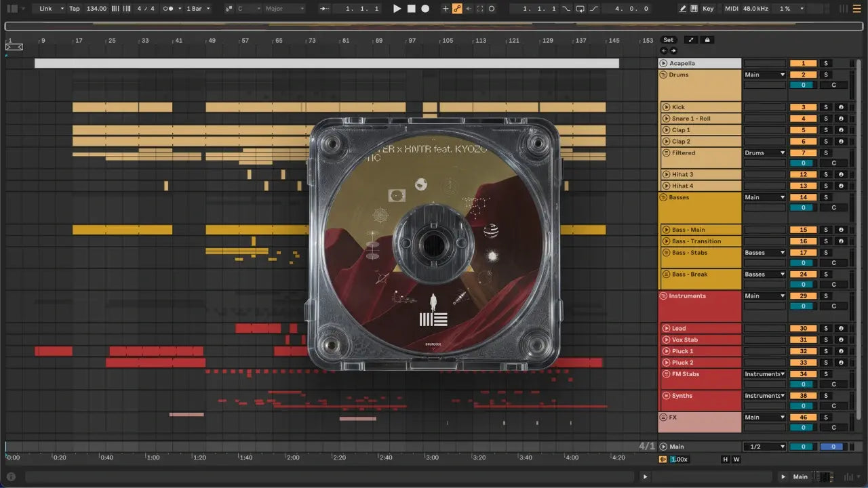Click the Main track blue volume field
This screenshot has width=868, height=488.
[832, 447]
